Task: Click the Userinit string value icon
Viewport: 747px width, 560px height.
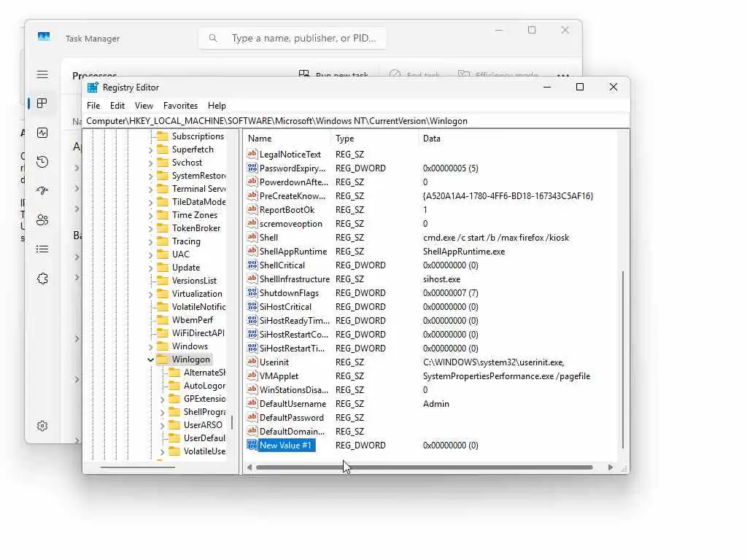Action: [x=252, y=362]
